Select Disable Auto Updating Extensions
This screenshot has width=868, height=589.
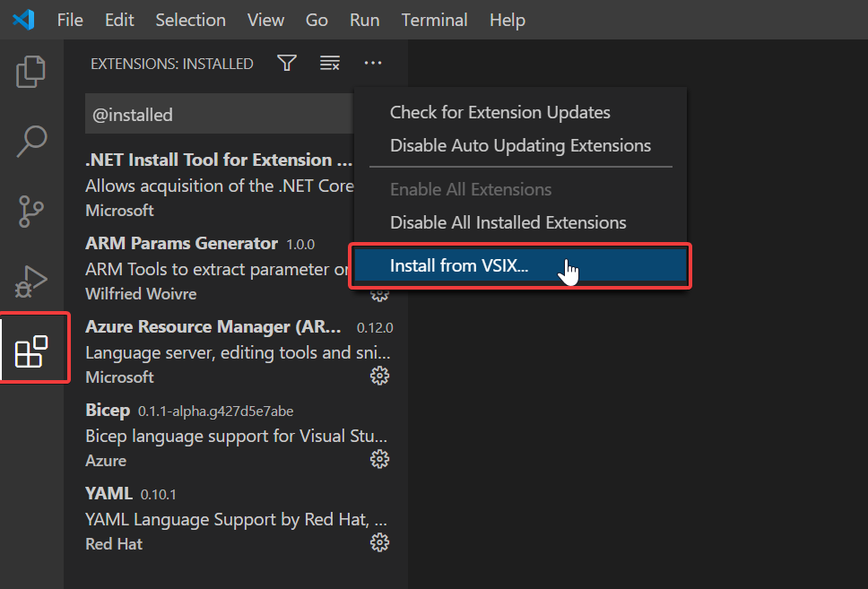[x=520, y=145]
